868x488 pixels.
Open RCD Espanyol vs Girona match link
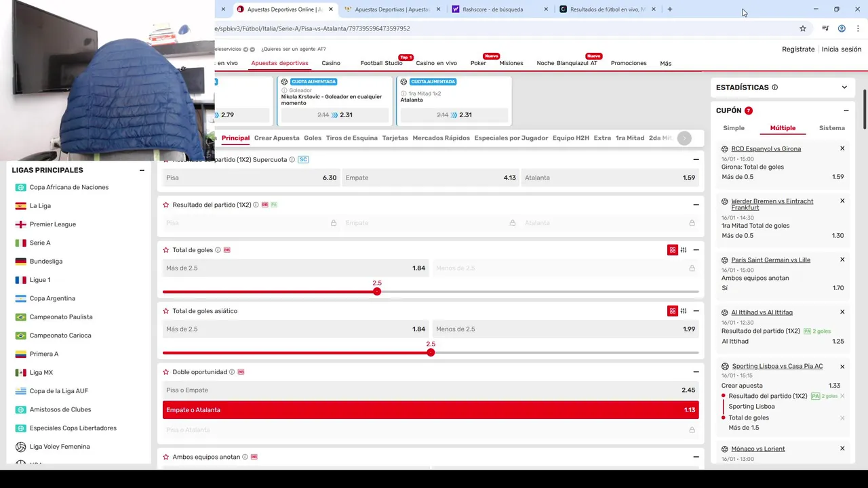point(766,149)
